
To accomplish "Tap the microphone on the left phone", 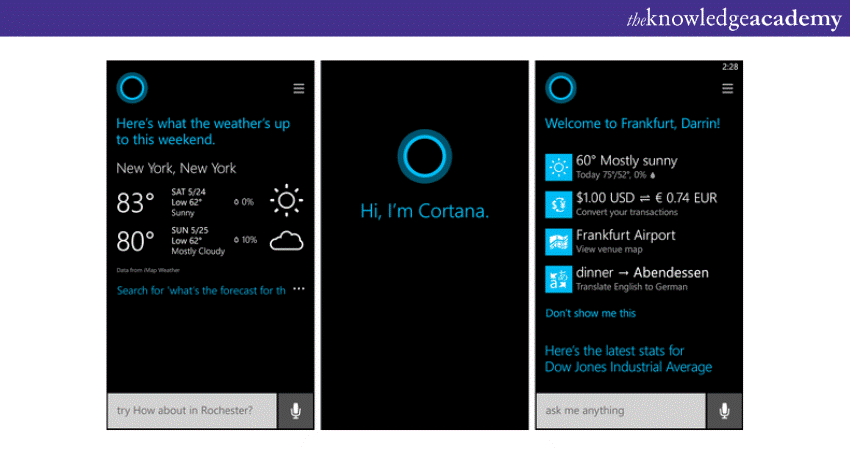I will 295,410.
